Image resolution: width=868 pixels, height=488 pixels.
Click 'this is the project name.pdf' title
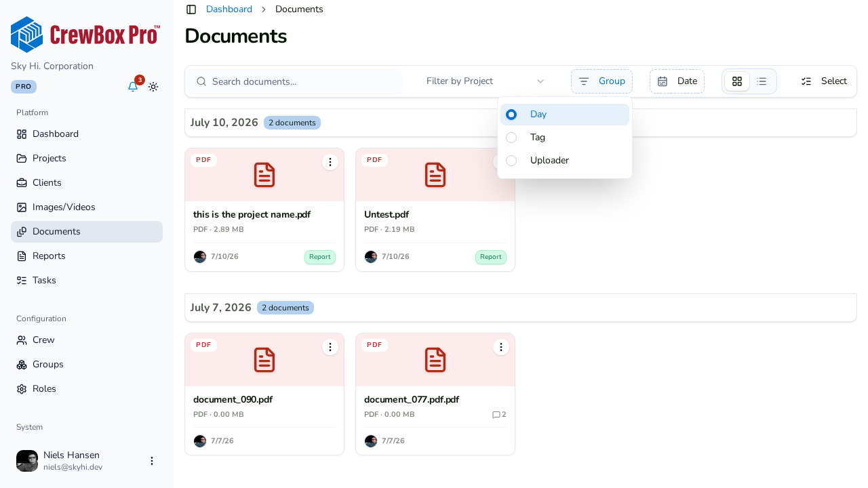pyautogui.click(x=252, y=215)
